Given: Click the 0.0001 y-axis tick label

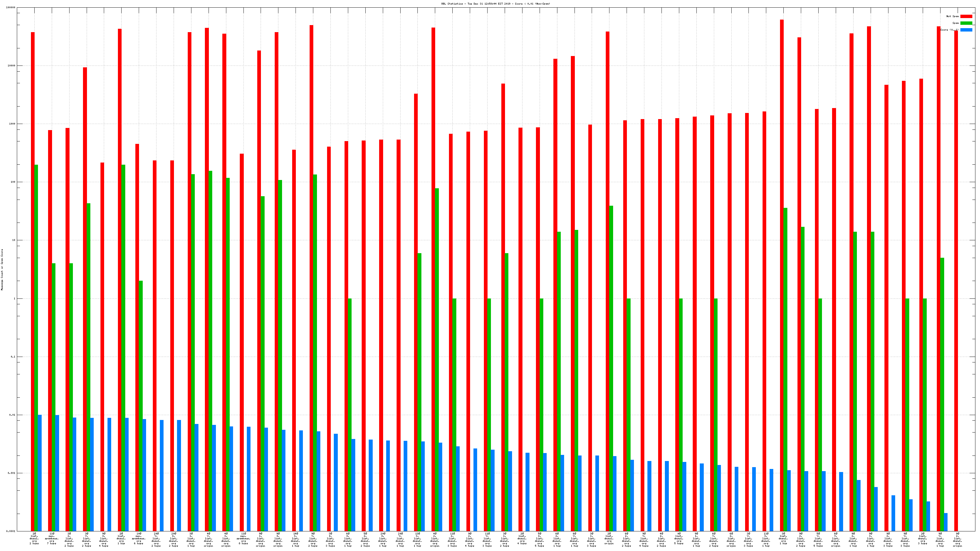Looking at the screenshot, I should coord(11,531).
